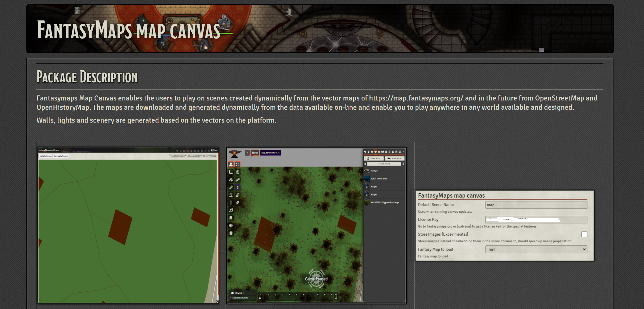The width and height of the screenshot is (644, 309).
Task: Open the Journal Notes bookmark tool
Action: pyautogui.click(x=231, y=218)
